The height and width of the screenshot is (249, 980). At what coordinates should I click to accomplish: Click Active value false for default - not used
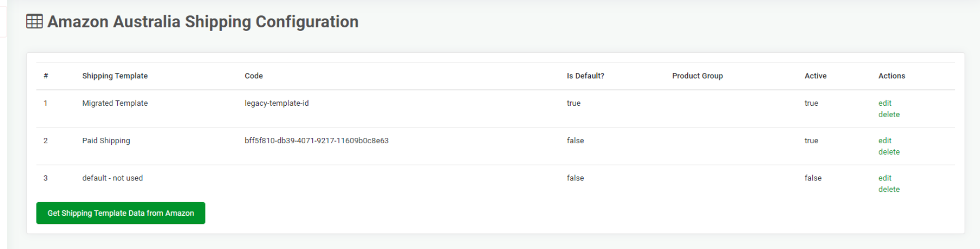(813, 178)
